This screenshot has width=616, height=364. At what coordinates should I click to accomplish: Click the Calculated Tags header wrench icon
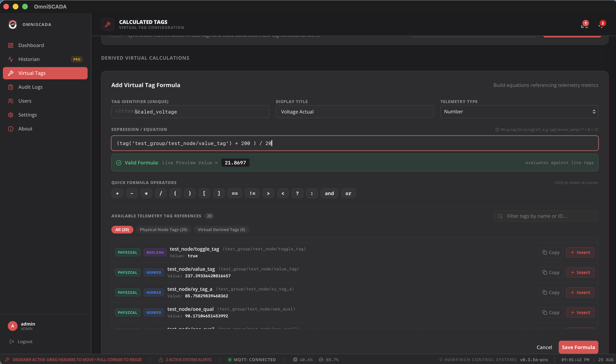click(x=108, y=24)
